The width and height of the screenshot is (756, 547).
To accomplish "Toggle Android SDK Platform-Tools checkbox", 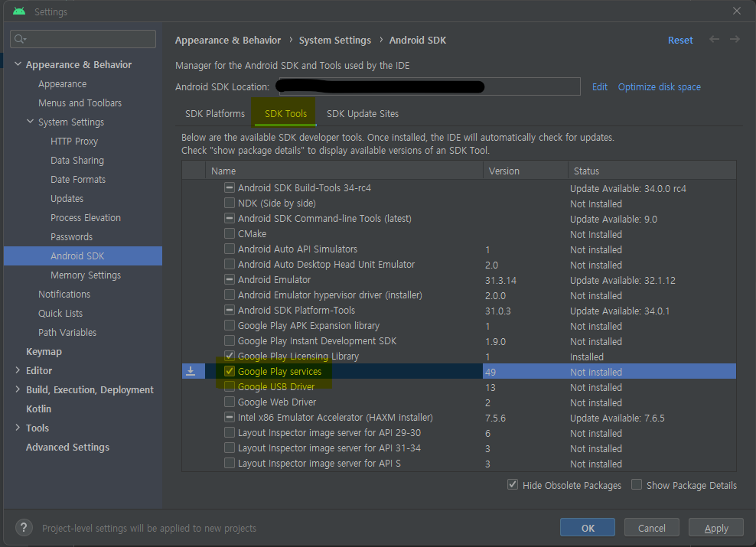I will [x=230, y=310].
